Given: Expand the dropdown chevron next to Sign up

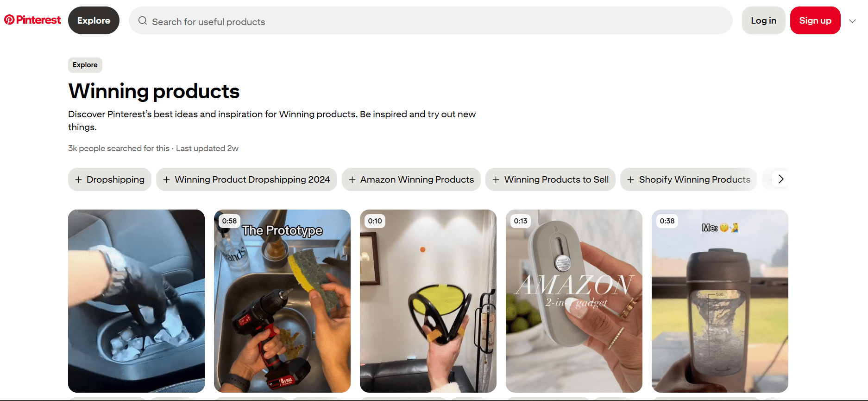Looking at the screenshot, I should tap(852, 21).
